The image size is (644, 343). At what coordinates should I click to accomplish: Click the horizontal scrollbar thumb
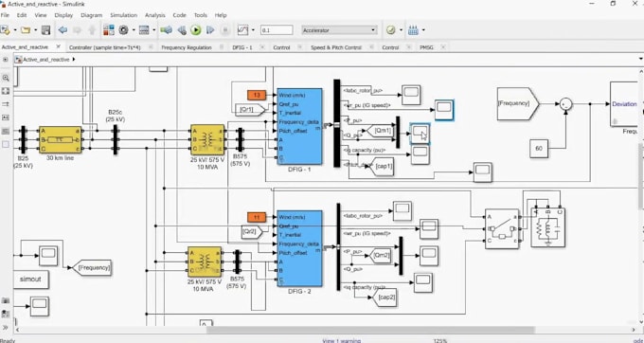370,330
